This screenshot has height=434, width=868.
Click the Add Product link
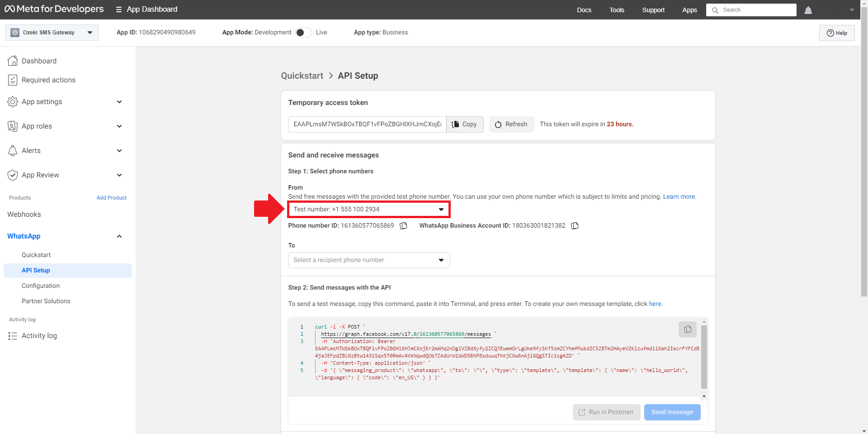click(112, 198)
